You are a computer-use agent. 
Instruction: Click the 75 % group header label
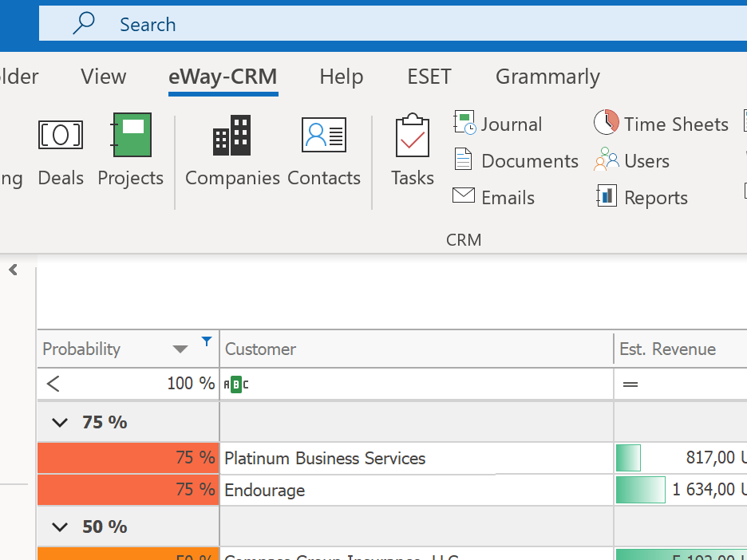pos(105,422)
